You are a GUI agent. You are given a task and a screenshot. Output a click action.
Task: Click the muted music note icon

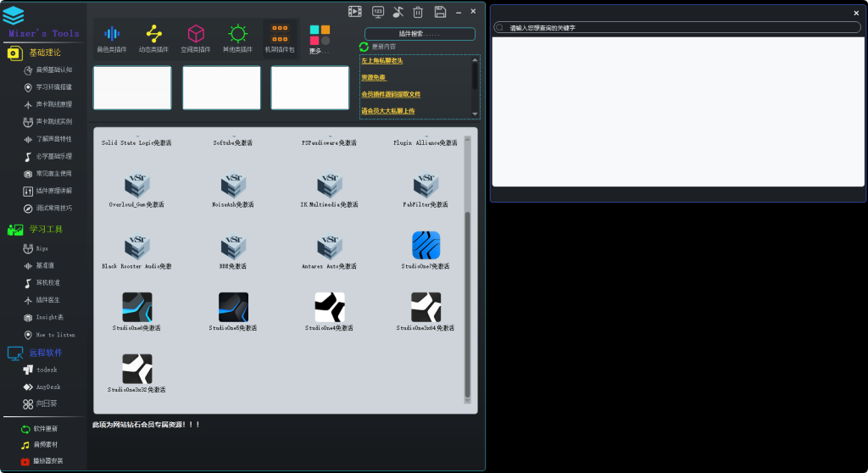398,12
